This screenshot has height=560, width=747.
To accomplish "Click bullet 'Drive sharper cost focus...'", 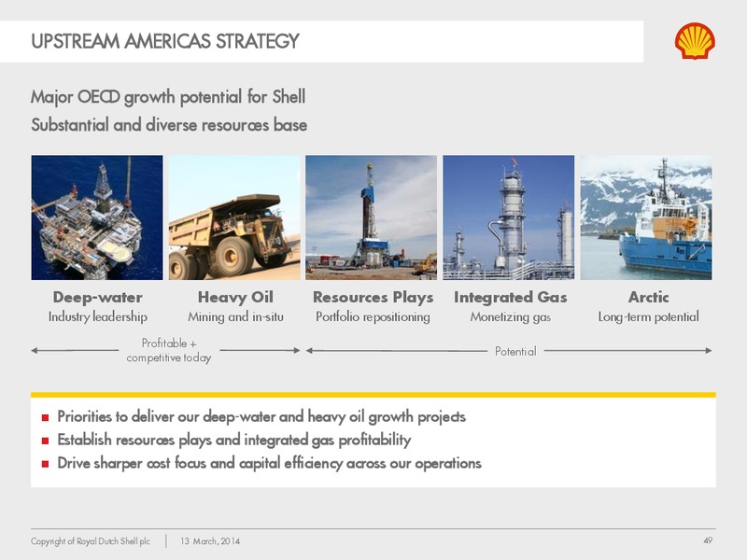I will click(269, 463).
